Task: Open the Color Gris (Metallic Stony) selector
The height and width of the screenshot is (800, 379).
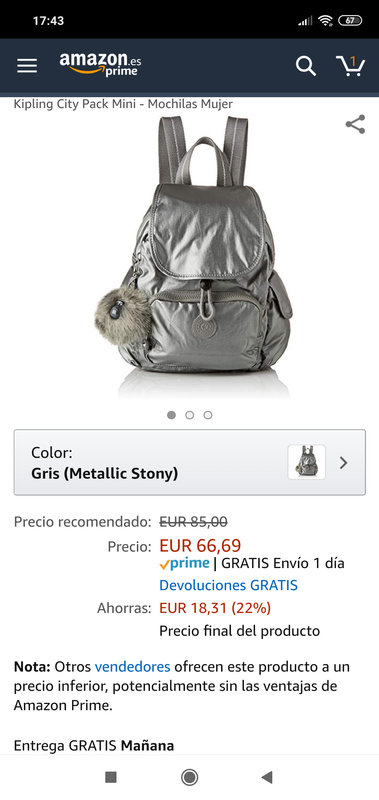Action: (190, 462)
